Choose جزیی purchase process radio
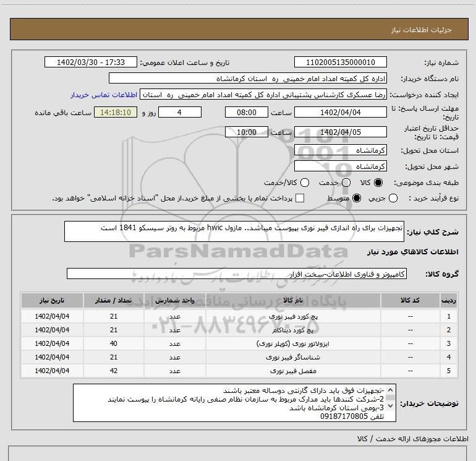This screenshot has height=461, width=476. coord(393,198)
